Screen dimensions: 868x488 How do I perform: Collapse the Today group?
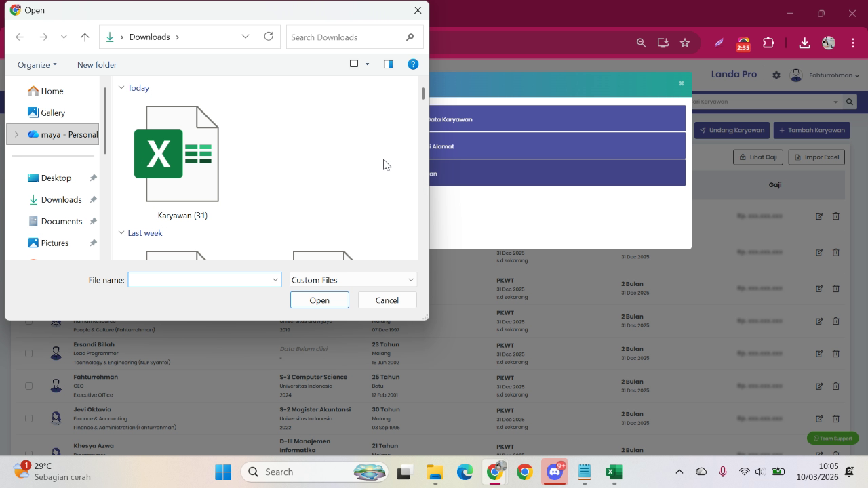point(121,87)
